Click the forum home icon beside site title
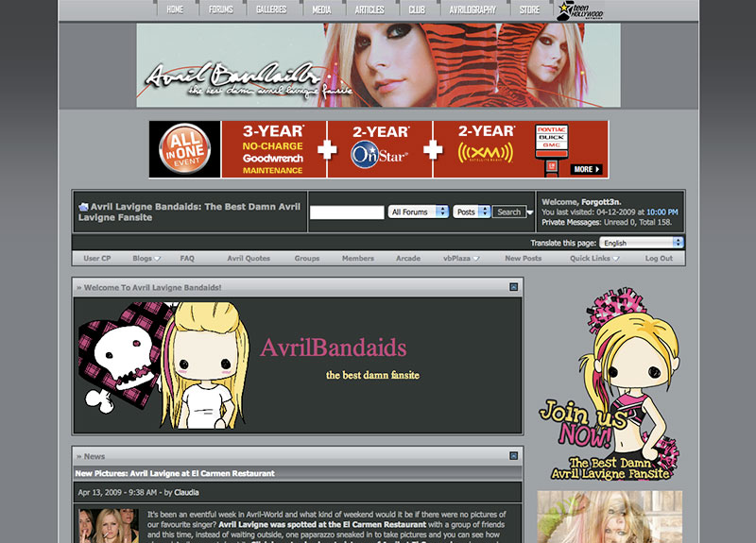Screen dimensions: 756x543 [x=83, y=207]
